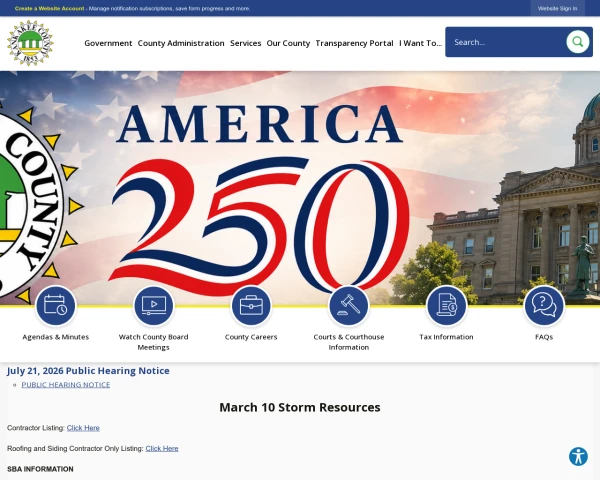Open the Services menu
The image size is (600, 480).
tap(246, 43)
